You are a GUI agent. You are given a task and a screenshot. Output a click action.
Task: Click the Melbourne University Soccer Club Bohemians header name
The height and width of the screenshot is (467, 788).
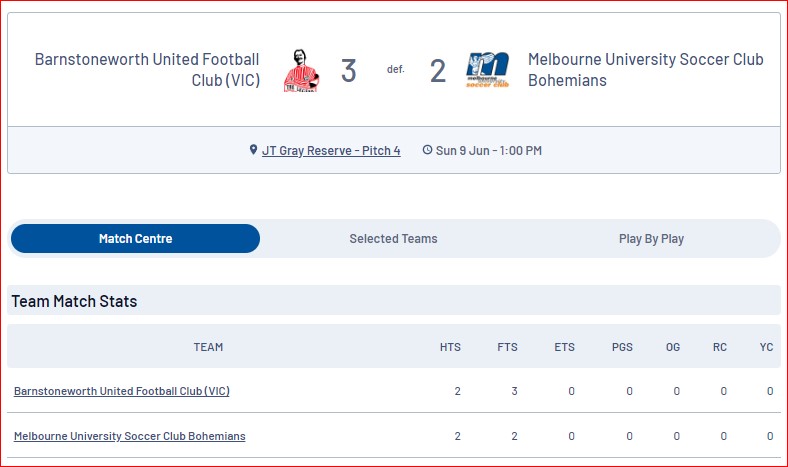coord(646,70)
